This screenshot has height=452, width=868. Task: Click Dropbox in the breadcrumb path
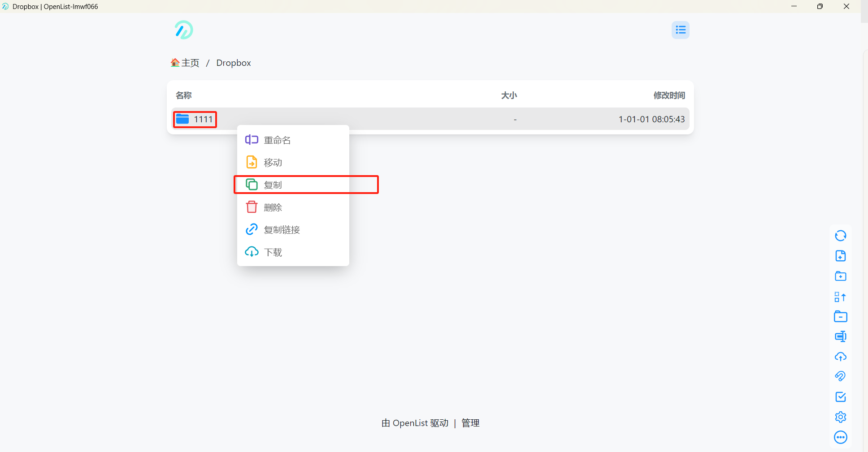pyautogui.click(x=234, y=63)
